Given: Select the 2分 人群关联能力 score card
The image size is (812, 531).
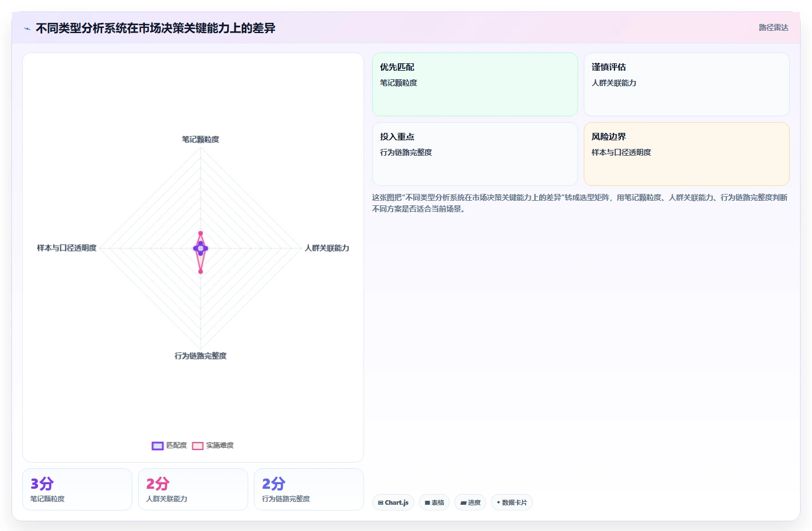Looking at the screenshot, I should tap(193, 489).
